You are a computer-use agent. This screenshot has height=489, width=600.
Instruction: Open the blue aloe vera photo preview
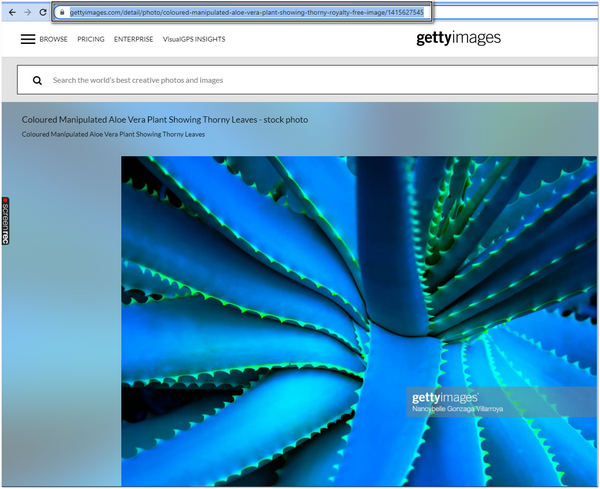[359, 321]
